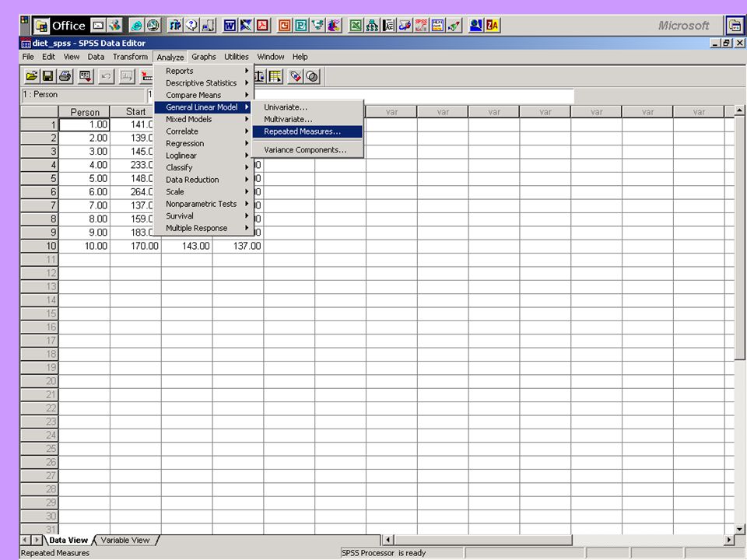Click the ZA icon in Office bar
Image resolution: width=747 pixels, height=560 pixels.
pos(493,25)
